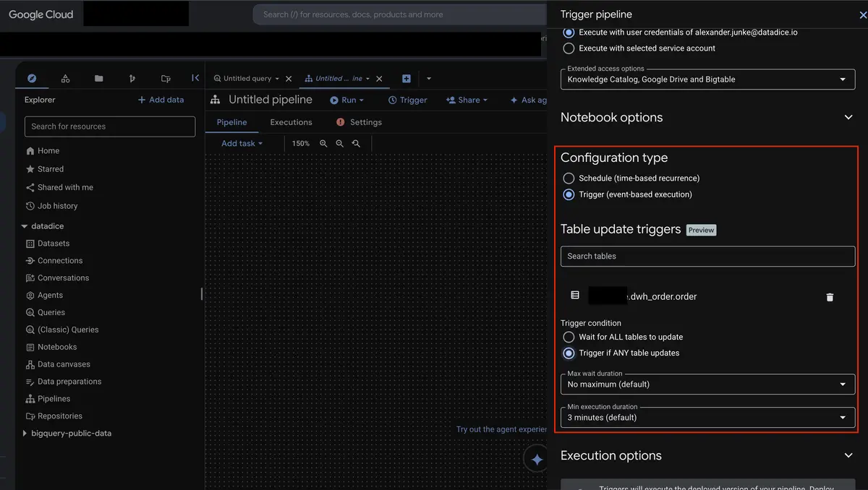The image size is (868, 490).
Task: Open Extended access options dropdown
Action: click(x=707, y=79)
